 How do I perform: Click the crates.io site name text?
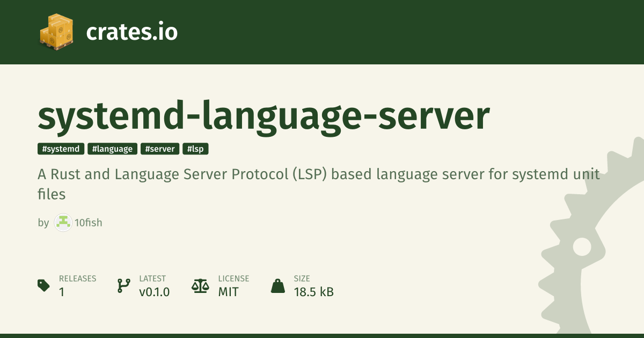(x=131, y=32)
